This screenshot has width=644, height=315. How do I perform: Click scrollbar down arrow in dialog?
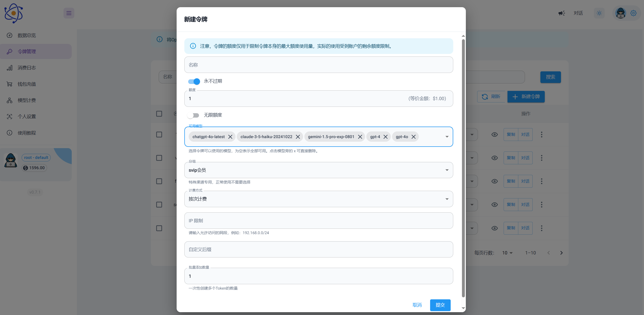463,308
